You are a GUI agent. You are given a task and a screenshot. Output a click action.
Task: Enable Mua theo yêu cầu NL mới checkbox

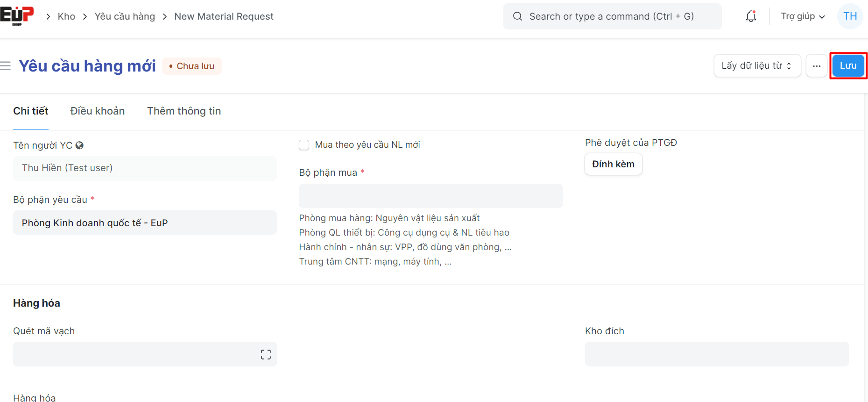click(304, 145)
